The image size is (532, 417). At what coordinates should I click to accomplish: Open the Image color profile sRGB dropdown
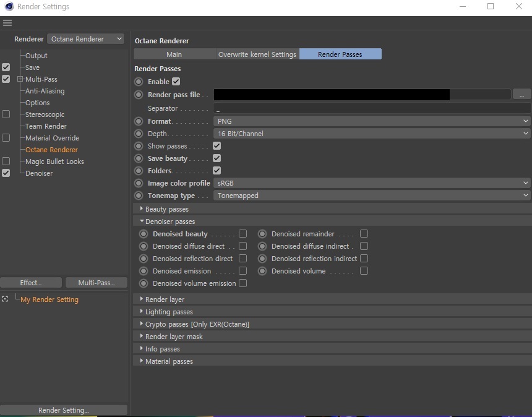[x=372, y=183]
